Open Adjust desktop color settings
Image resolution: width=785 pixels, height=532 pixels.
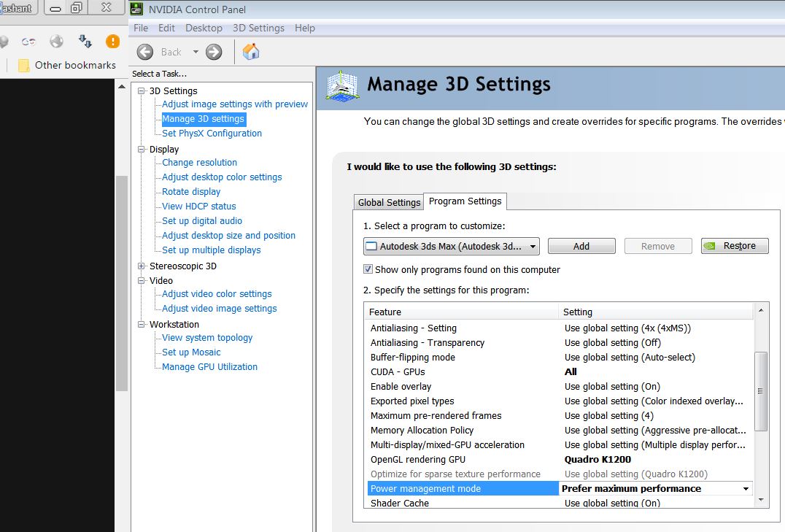pos(222,177)
